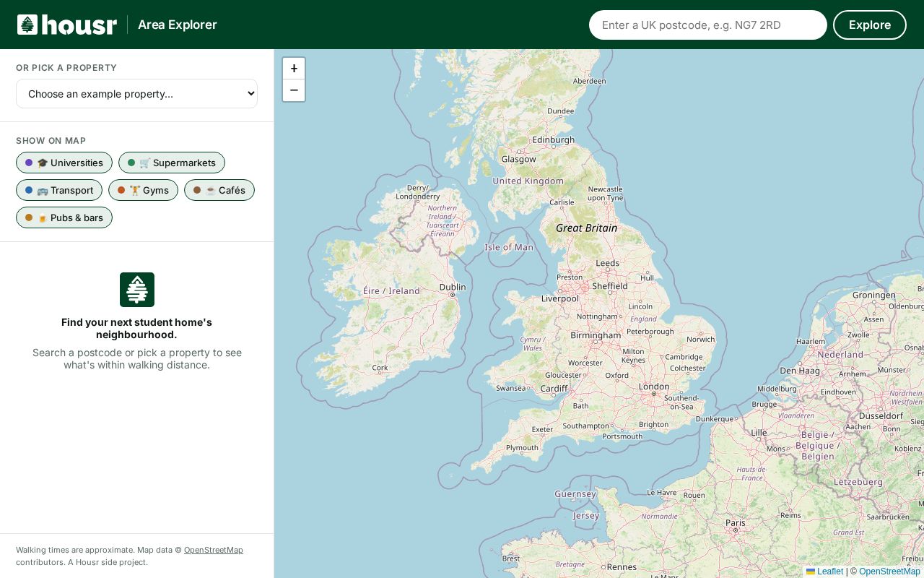Click Isle of Man label on map
The height and width of the screenshot is (578, 924).
(x=509, y=247)
